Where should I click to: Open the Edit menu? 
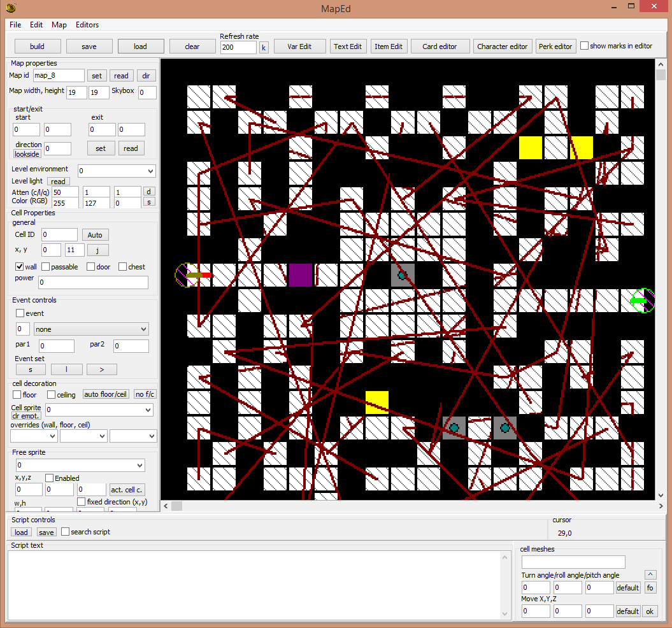(36, 25)
